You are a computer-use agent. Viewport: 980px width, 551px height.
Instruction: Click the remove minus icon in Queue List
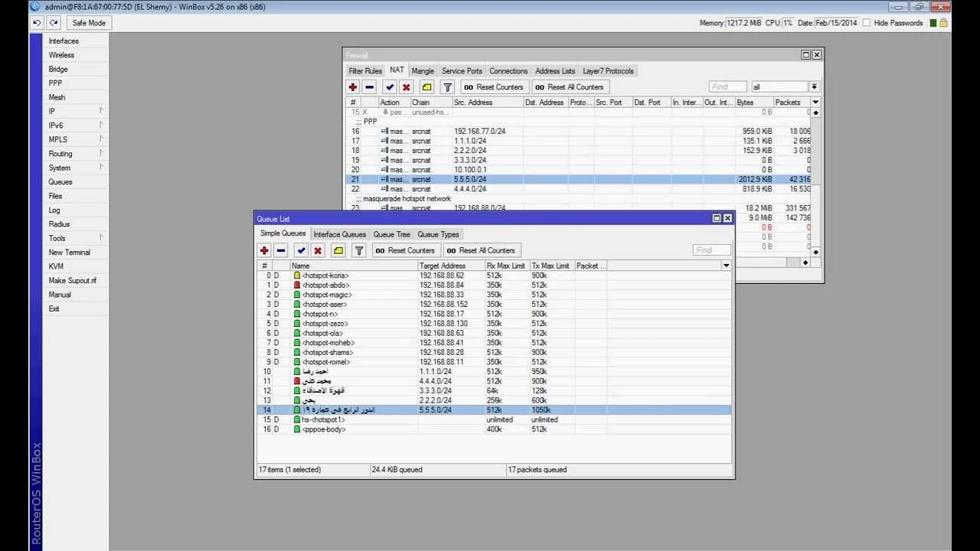(281, 250)
